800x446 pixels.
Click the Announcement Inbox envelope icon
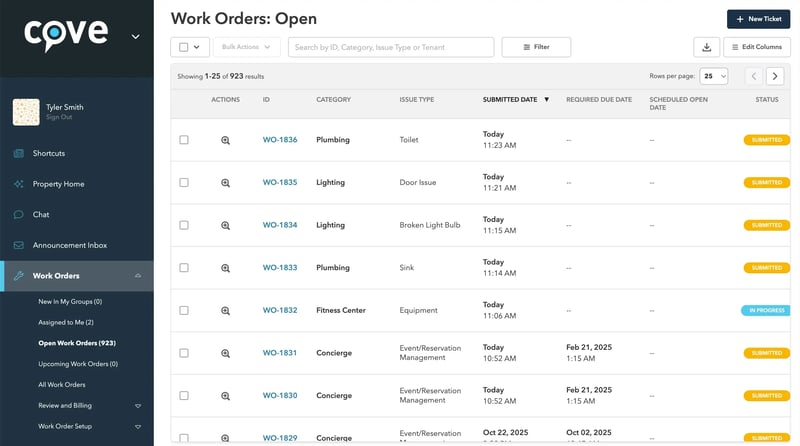point(18,245)
